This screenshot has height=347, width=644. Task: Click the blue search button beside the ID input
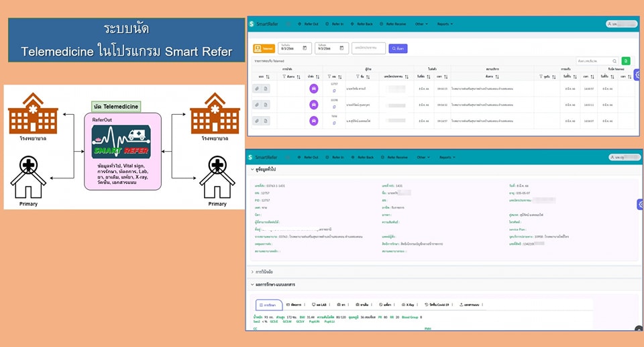(x=398, y=48)
